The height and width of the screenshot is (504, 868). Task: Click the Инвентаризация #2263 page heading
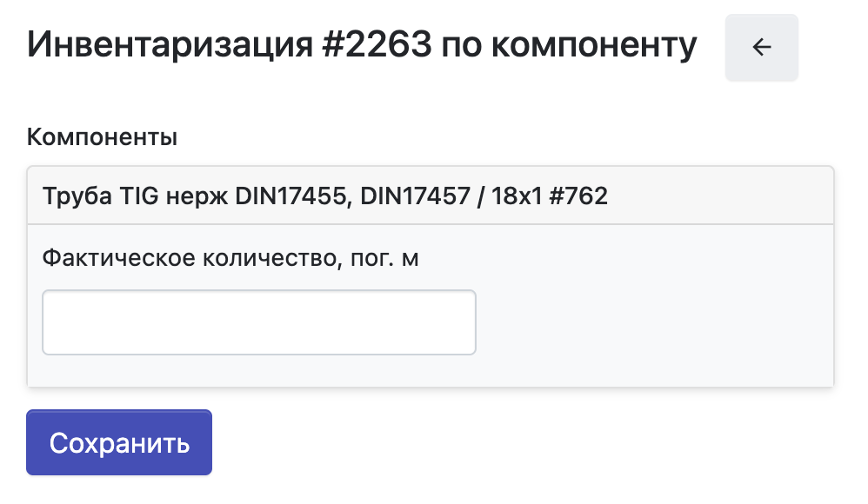(x=362, y=45)
